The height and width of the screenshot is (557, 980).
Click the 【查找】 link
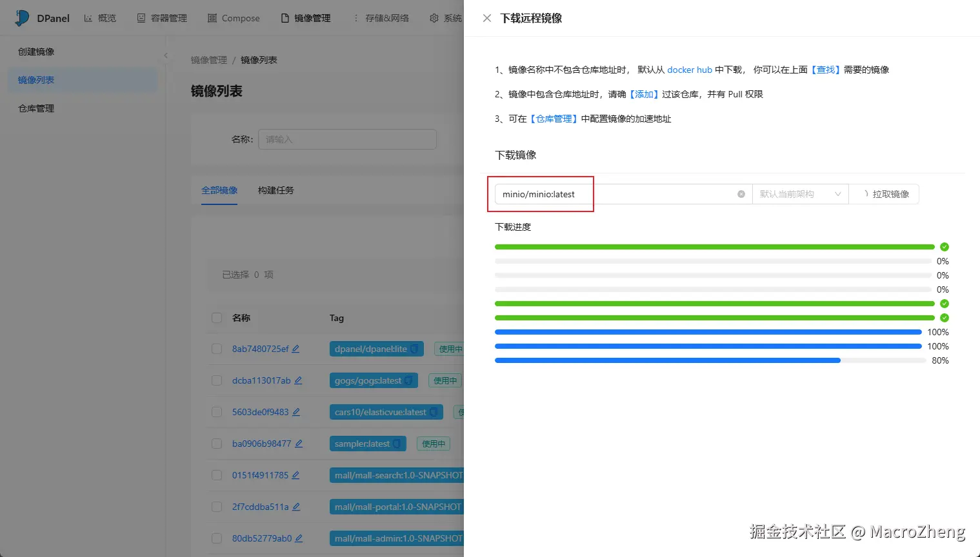click(826, 70)
